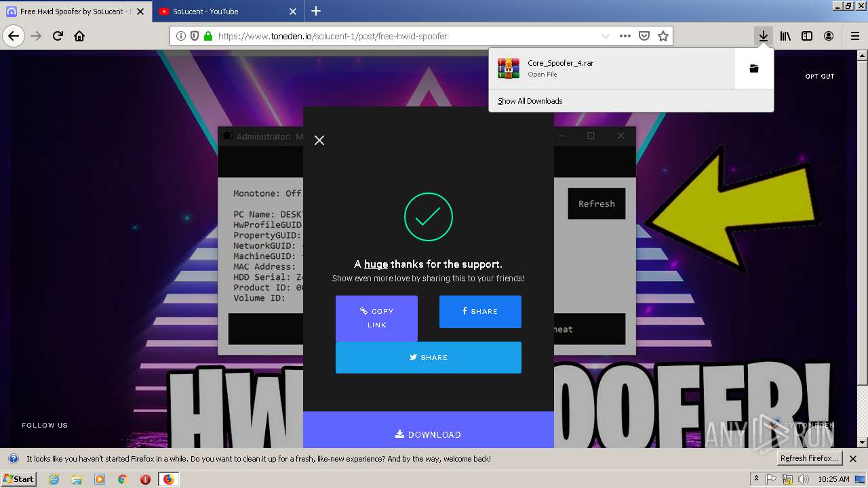Screen dimensions: 868x488
Task: Open a new browser tab
Action: tap(316, 11)
